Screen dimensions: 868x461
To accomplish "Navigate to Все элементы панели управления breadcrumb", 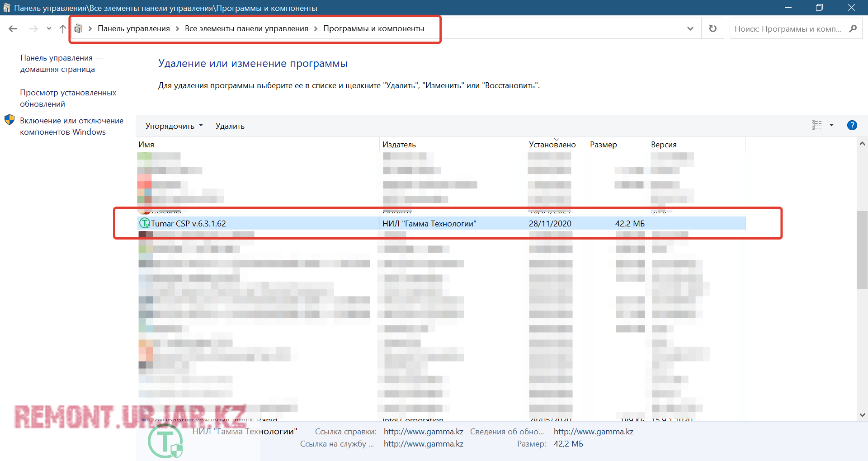I will coord(250,28).
